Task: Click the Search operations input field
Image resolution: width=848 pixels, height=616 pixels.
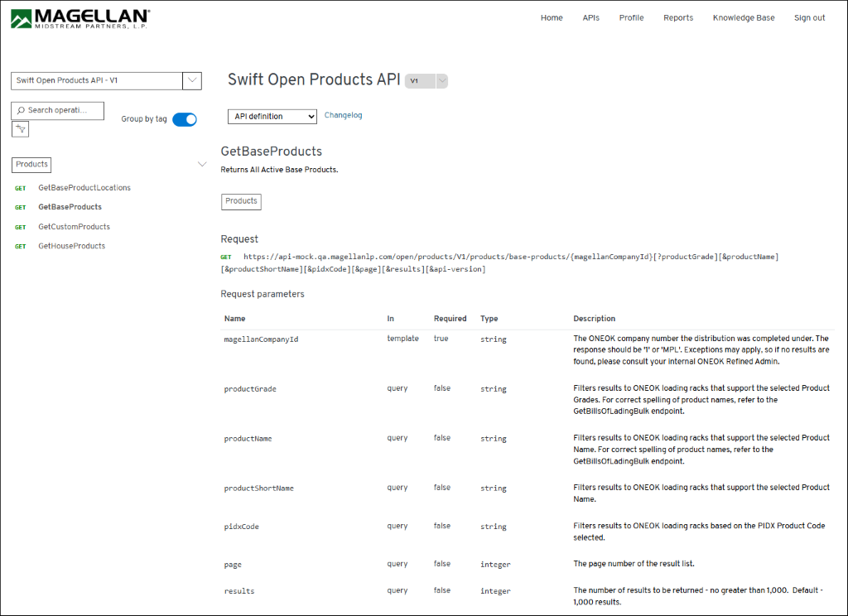Action: [64, 110]
